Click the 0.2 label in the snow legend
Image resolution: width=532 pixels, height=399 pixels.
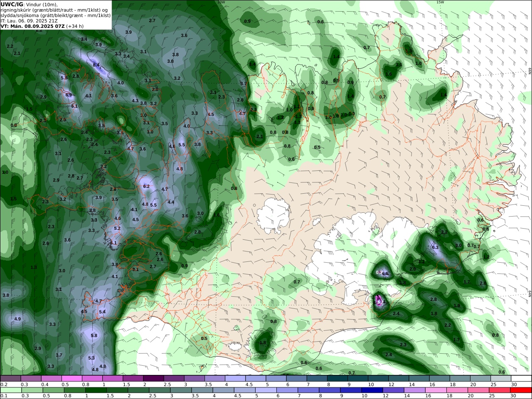3,384
